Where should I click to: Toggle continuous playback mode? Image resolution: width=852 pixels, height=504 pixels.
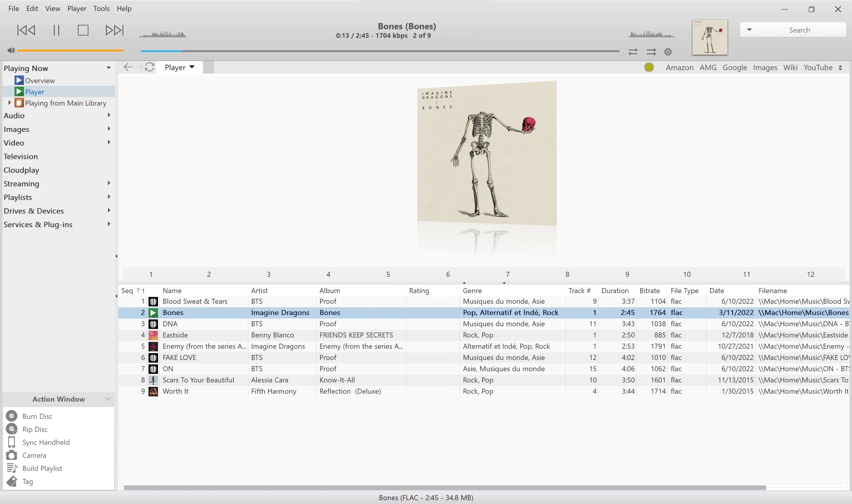pyautogui.click(x=651, y=52)
